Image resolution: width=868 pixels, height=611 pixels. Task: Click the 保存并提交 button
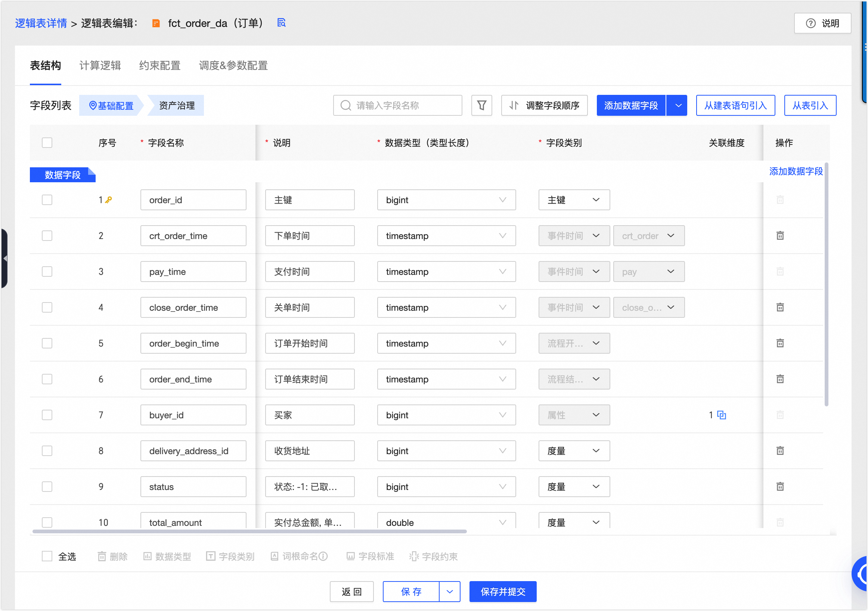coord(503,592)
